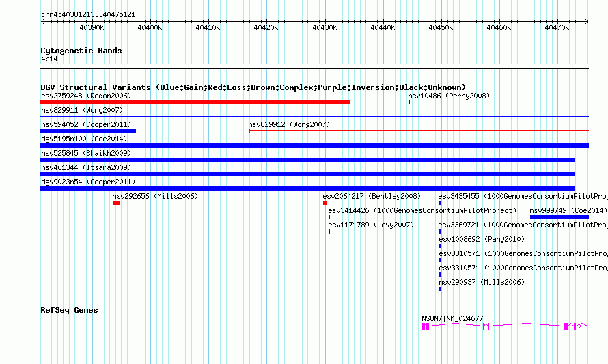Open the NSUN7|NM_024677 gene label
608x364 pixels.
point(452,318)
